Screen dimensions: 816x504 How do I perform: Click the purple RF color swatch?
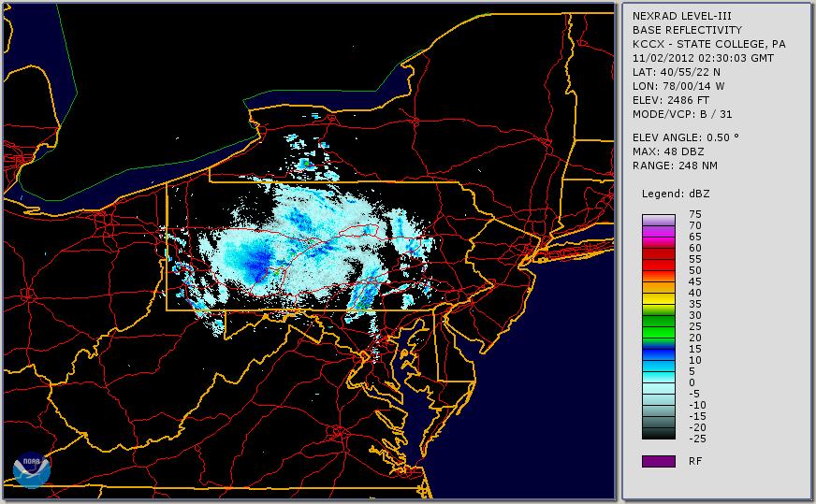click(x=658, y=461)
